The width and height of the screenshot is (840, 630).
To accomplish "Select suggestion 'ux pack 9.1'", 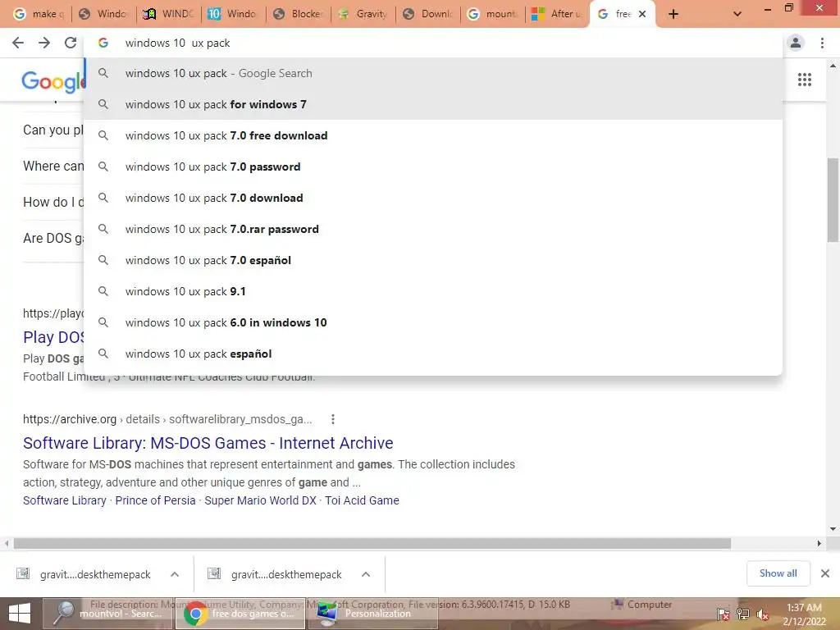I will pos(433,291).
